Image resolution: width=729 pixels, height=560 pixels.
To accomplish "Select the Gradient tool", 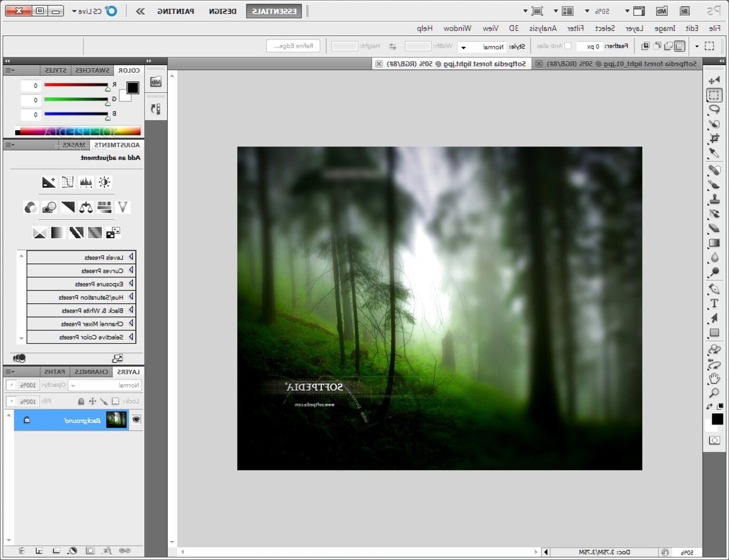I will click(x=714, y=243).
